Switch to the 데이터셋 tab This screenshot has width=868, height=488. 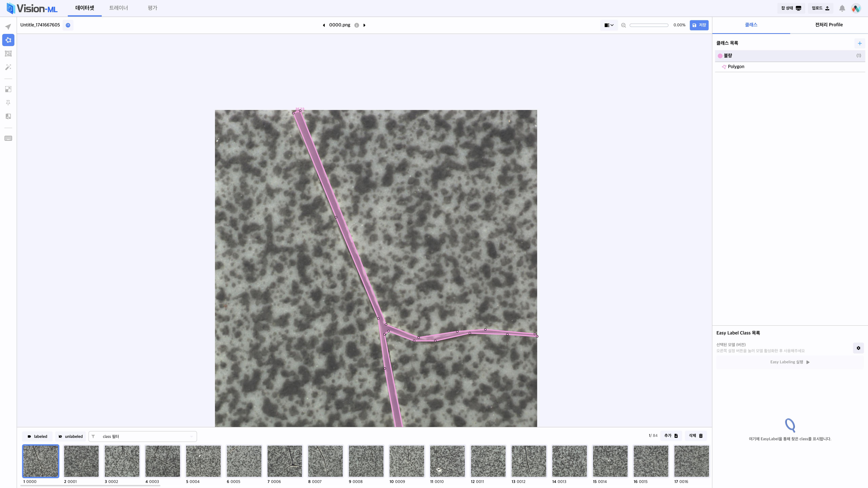[85, 8]
